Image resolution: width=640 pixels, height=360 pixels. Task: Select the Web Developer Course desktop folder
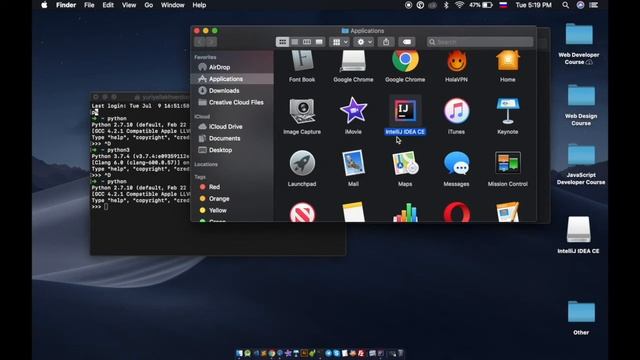point(579,34)
